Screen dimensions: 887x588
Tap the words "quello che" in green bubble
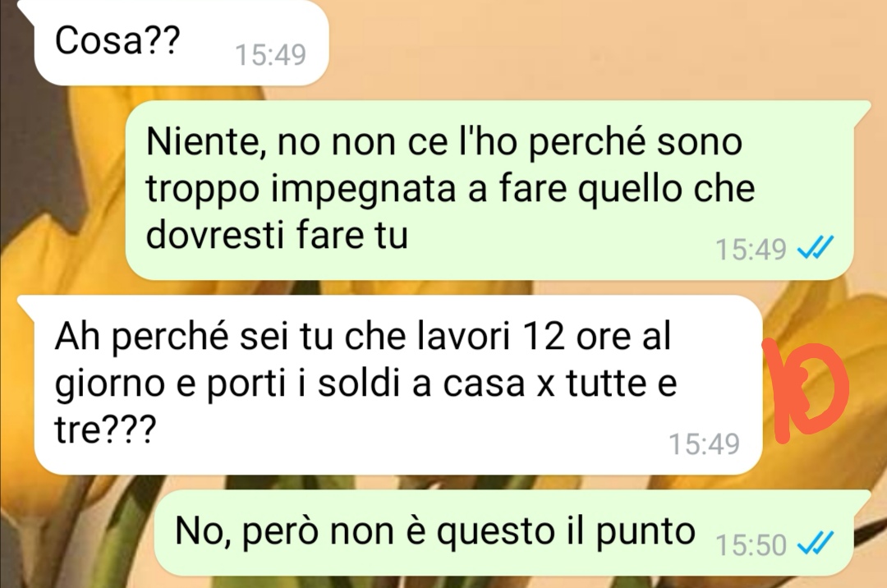tap(666, 188)
